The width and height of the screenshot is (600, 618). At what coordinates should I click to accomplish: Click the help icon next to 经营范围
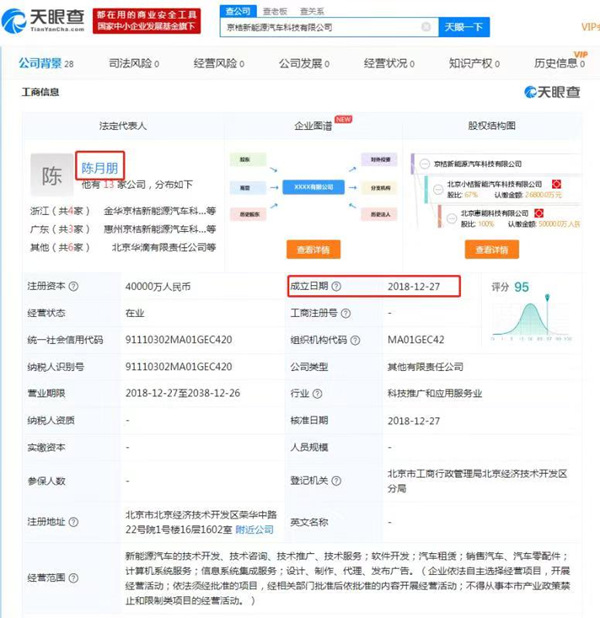tap(73, 578)
